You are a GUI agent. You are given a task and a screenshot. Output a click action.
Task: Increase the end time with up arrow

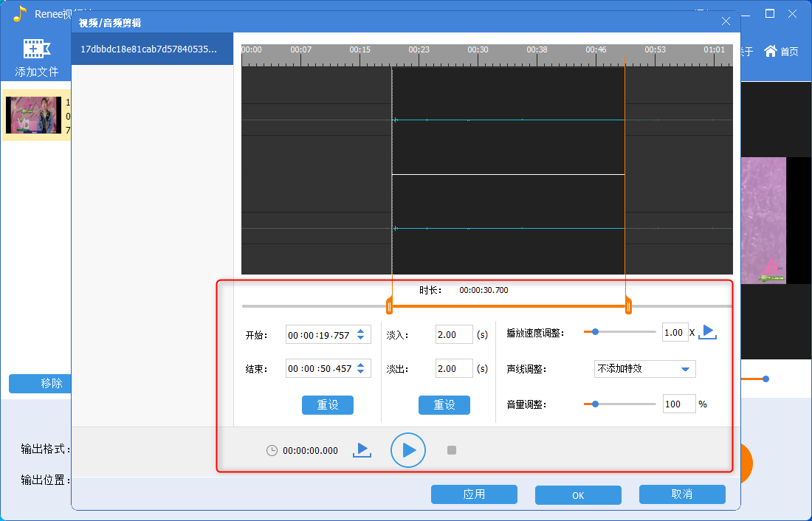361,365
